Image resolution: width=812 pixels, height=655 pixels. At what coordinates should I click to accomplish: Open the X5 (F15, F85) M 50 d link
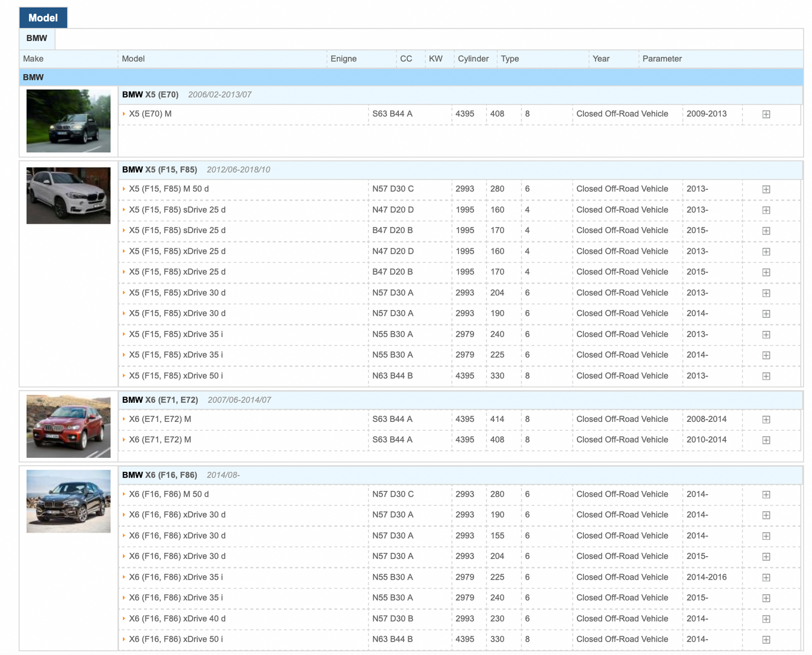click(x=169, y=189)
